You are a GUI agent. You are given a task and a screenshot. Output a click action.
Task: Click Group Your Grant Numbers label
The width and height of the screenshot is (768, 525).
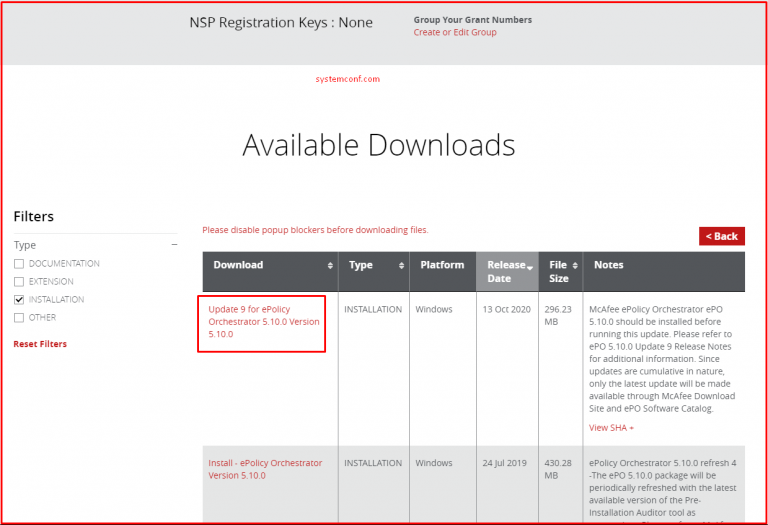click(x=473, y=20)
